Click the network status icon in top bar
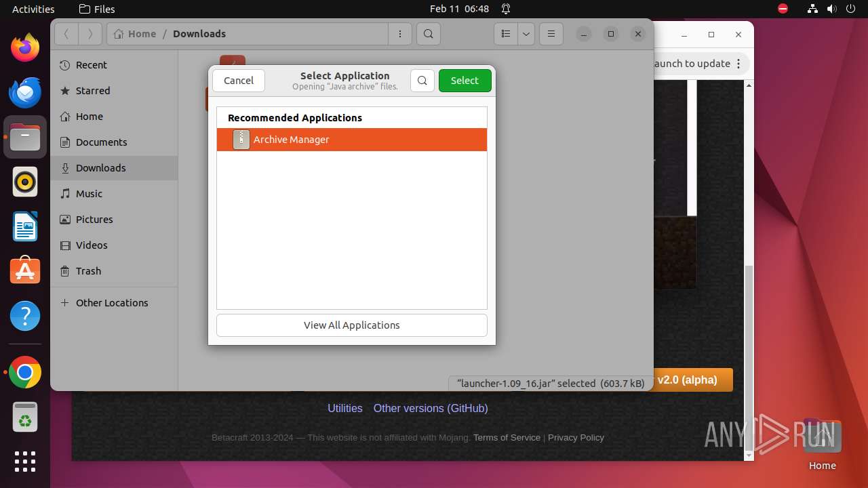Viewport: 868px width, 488px height. (812, 9)
